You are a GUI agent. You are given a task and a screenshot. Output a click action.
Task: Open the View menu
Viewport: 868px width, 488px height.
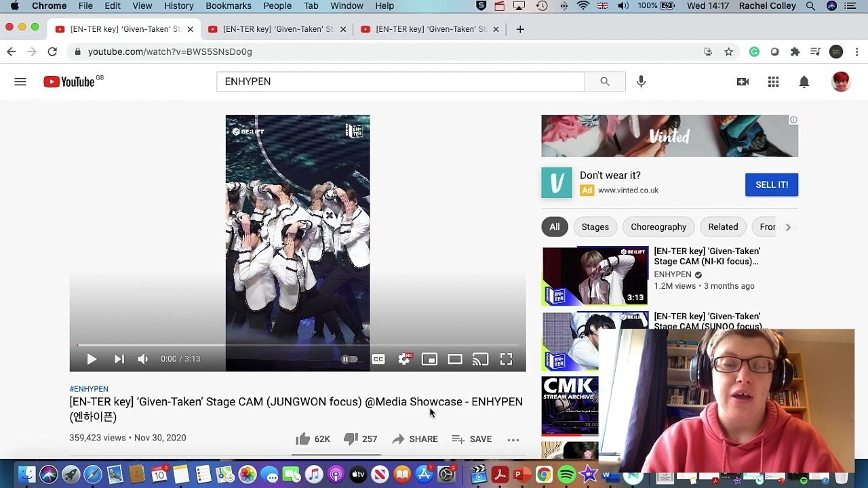[142, 5]
